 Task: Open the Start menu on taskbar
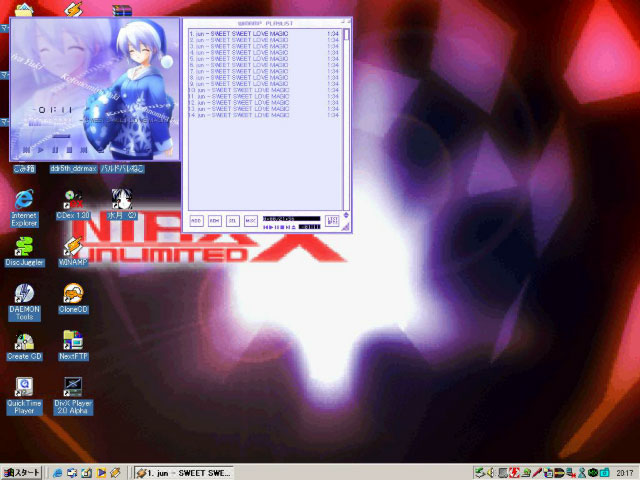point(22,472)
